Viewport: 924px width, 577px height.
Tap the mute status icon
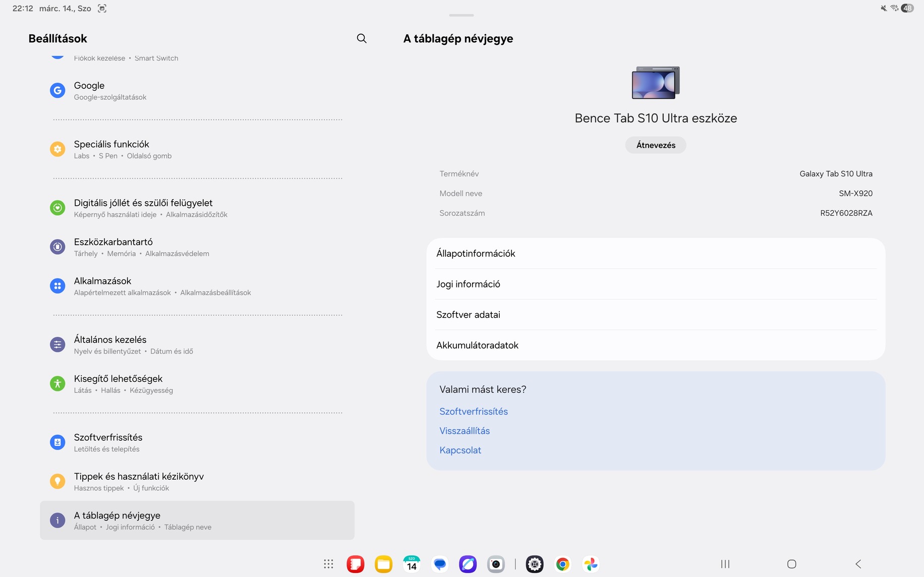point(884,8)
